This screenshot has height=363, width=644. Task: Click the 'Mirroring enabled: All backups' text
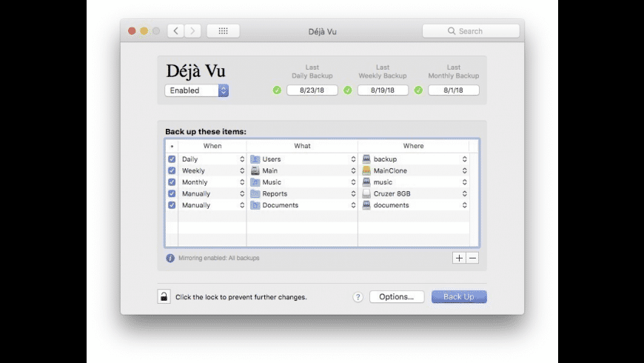pyautogui.click(x=219, y=258)
